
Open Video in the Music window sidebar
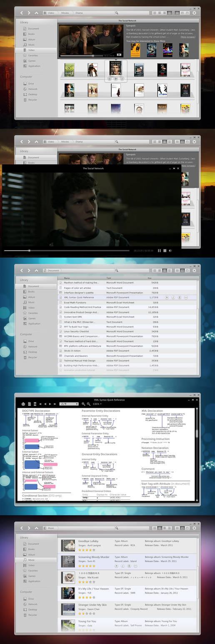coord(31,565)
